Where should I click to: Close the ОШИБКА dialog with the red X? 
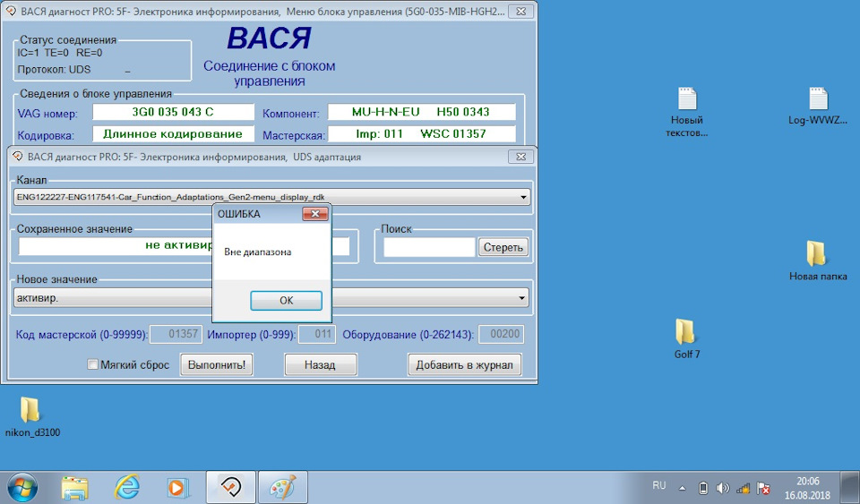(x=315, y=214)
